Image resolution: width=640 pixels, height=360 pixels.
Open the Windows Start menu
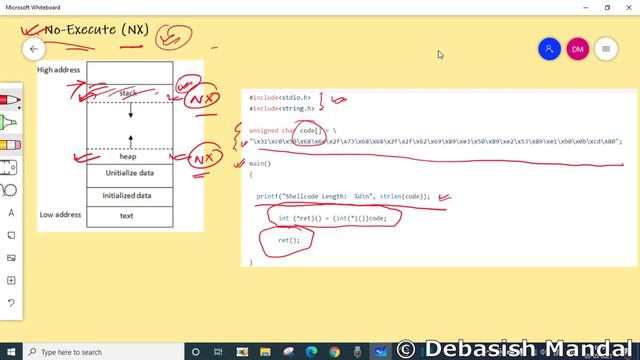point(11,351)
